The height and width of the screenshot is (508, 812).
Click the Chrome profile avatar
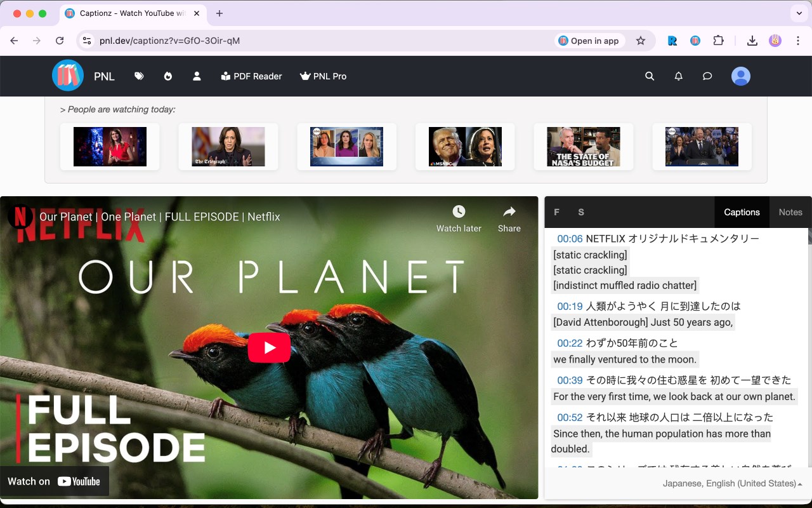pos(775,41)
